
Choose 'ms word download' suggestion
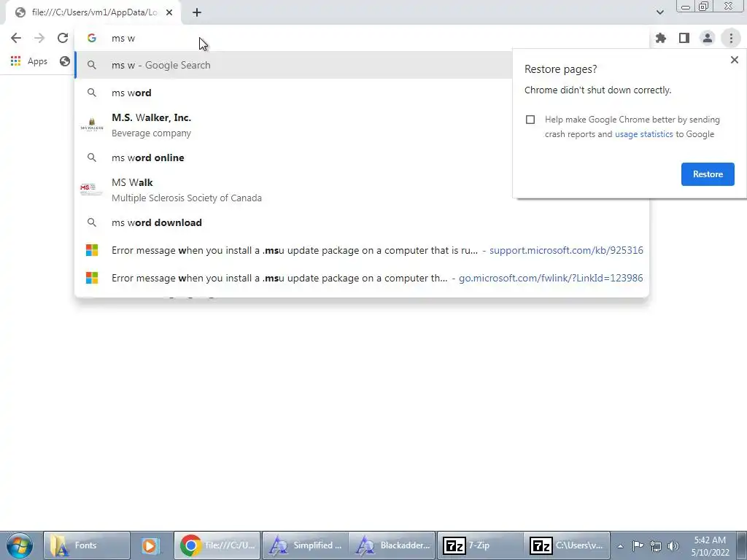coord(362,222)
